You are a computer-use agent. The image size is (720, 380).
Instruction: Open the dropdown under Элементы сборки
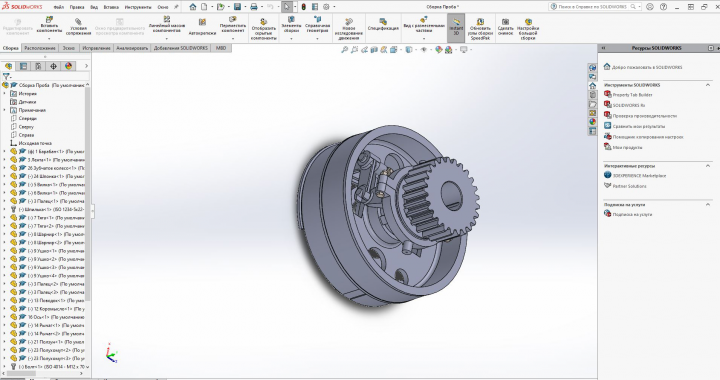(x=291, y=39)
